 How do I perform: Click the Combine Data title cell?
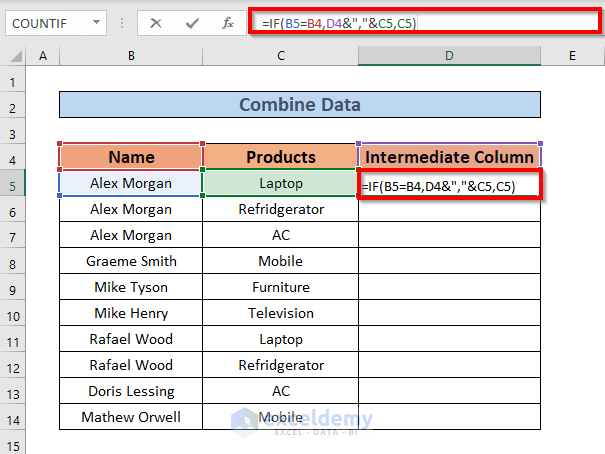coord(300,105)
